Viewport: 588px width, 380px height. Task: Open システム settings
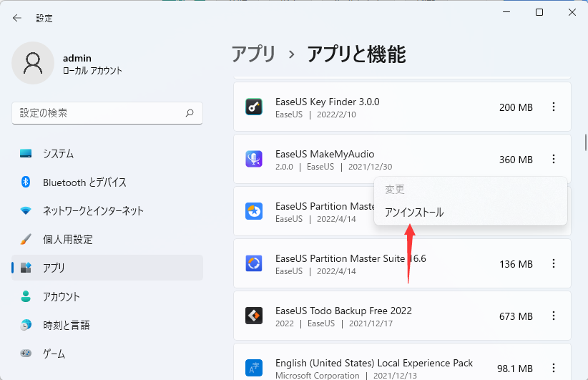tap(107, 153)
